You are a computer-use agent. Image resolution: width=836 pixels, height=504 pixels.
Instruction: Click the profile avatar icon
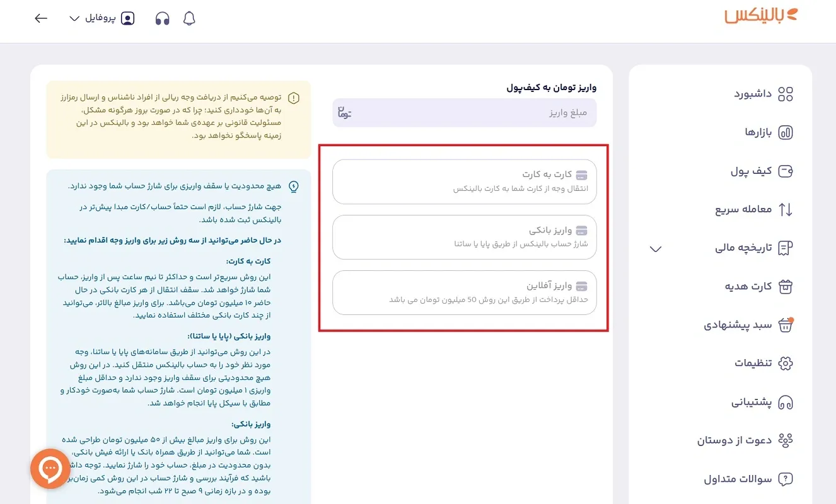[x=127, y=18]
